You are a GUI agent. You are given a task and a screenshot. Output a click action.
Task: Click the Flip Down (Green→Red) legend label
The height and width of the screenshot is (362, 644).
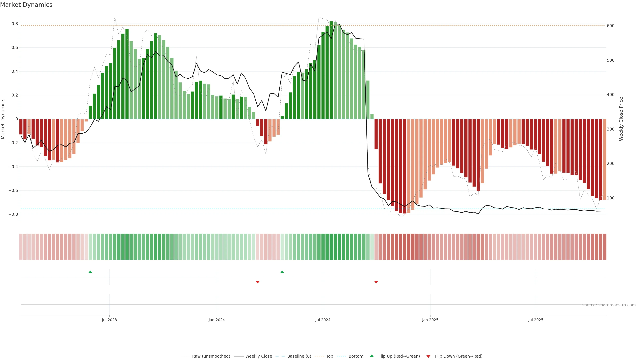(459, 356)
